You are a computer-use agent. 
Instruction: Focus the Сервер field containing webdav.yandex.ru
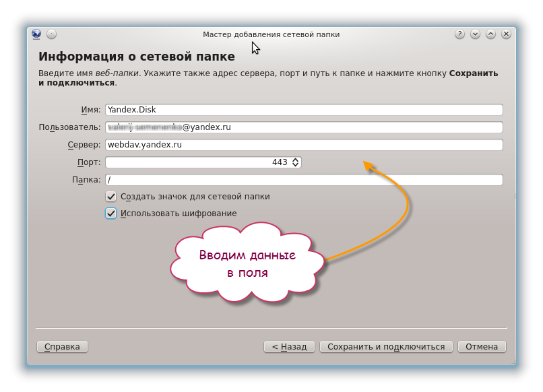point(304,145)
